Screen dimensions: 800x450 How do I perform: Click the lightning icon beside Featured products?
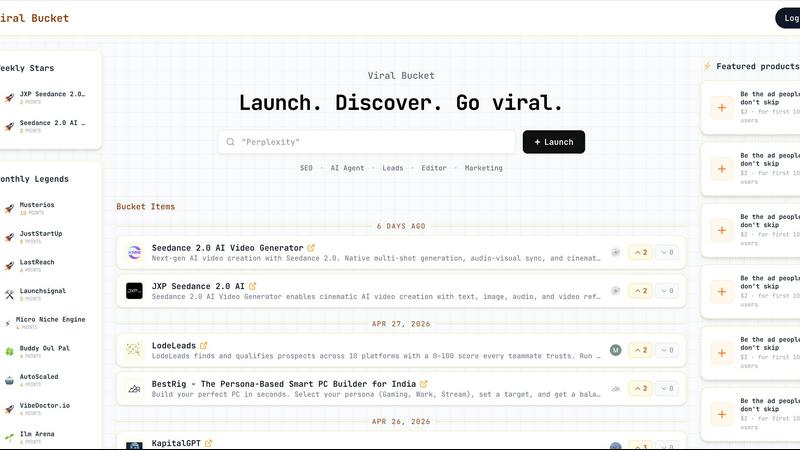pos(707,66)
